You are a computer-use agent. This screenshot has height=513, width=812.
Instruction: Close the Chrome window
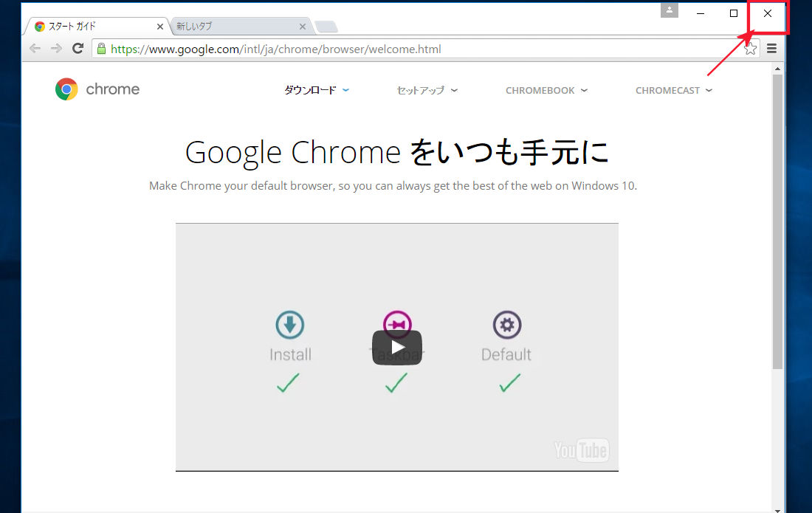[768, 13]
